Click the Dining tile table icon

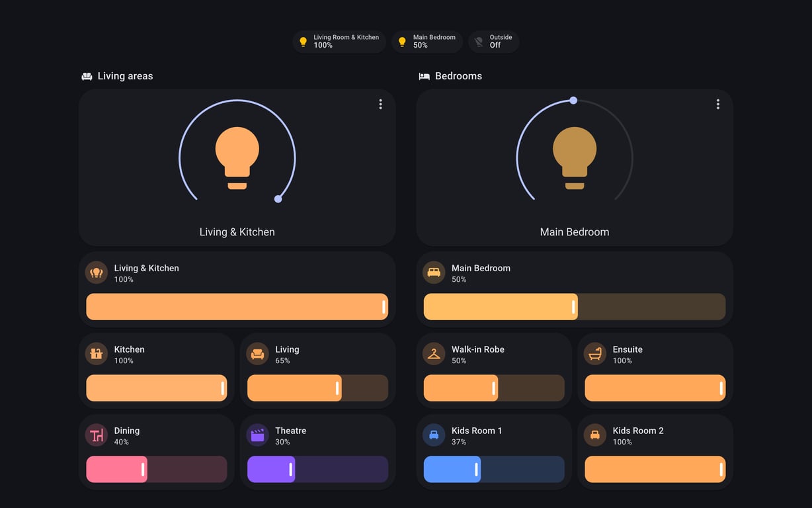coord(97,435)
